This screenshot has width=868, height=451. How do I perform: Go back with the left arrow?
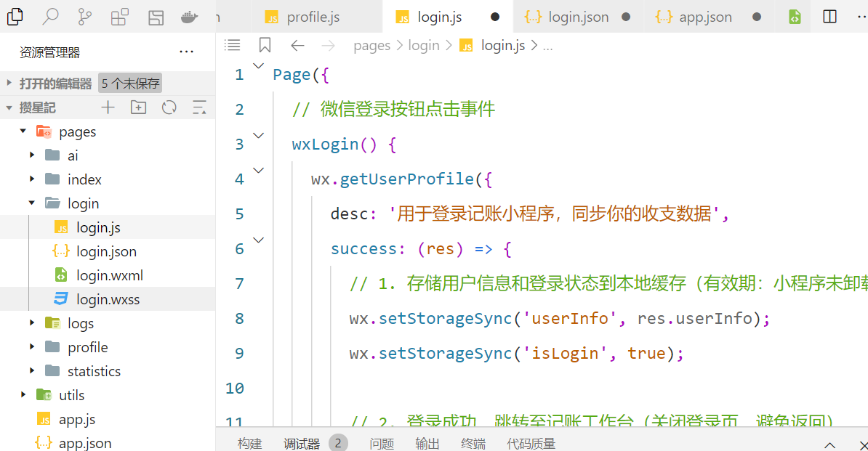298,45
